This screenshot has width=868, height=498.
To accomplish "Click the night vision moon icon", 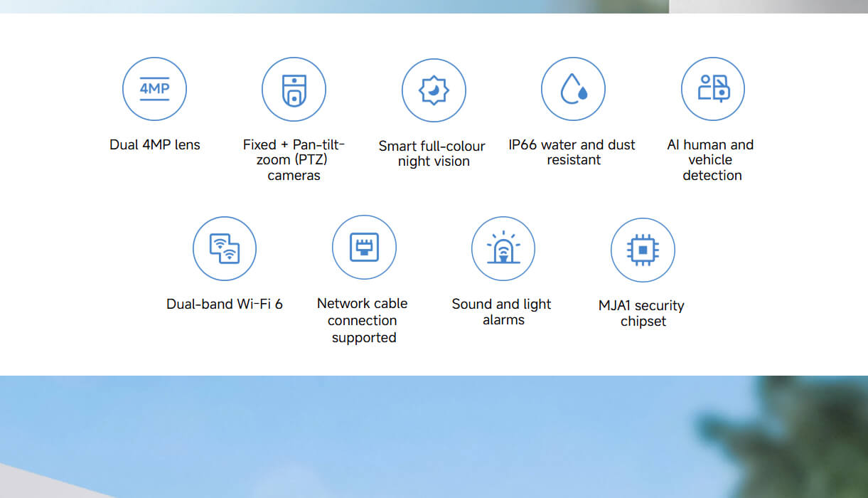I will click(434, 90).
